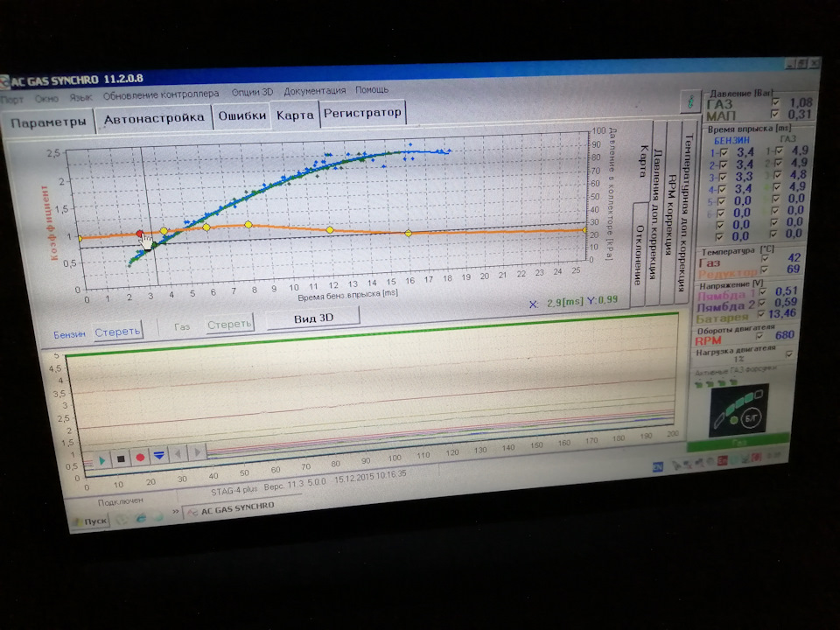Click the Бензин Стереть button

tap(117, 332)
